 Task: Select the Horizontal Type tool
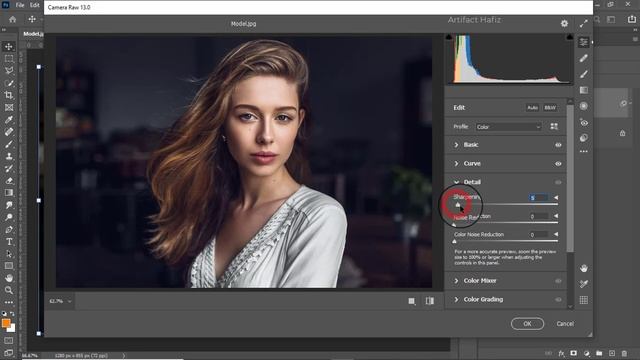pyautogui.click(x=9, y=242)
